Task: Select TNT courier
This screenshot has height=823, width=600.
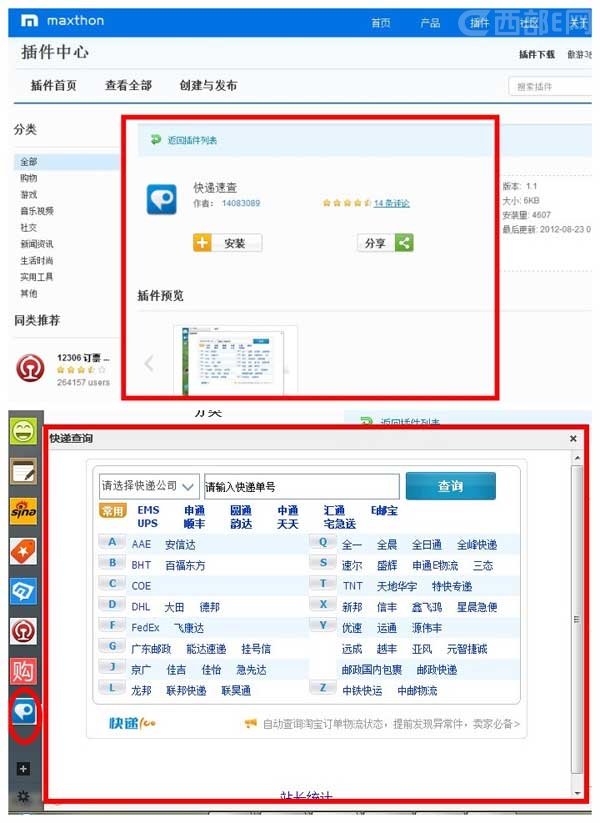Action: click(353, 586)
